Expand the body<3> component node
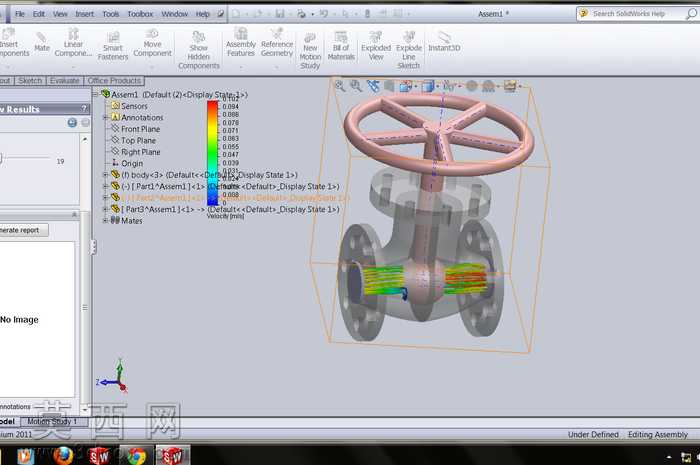The height and width of the screenshot is (465, 700). [106, 175]
